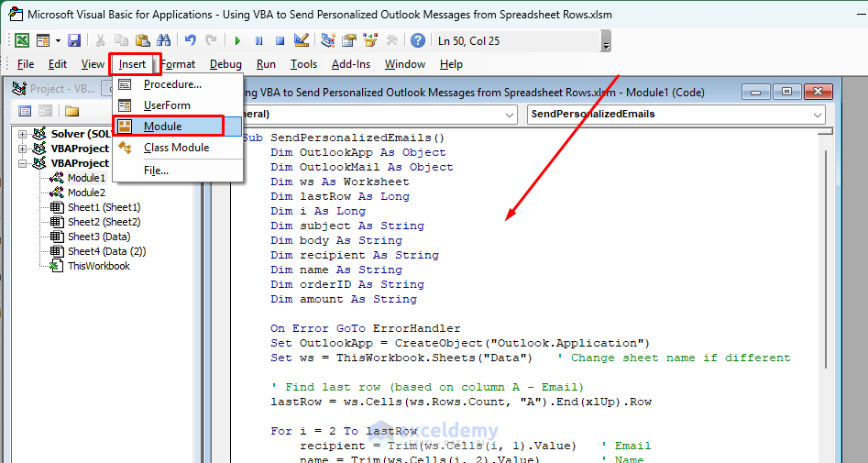Click the Sub SendPersonalizedEmails() line
Screen dimensions: 868x463
(x=343, y=138)
